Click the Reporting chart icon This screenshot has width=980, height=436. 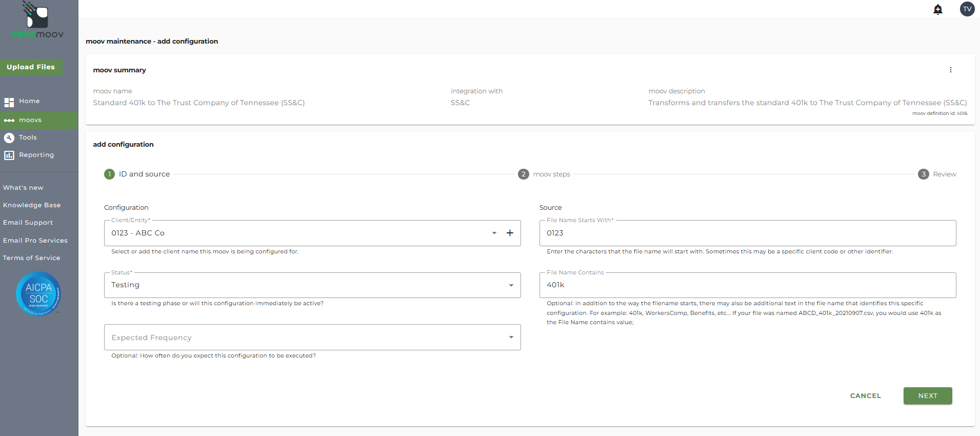point(9,155)
